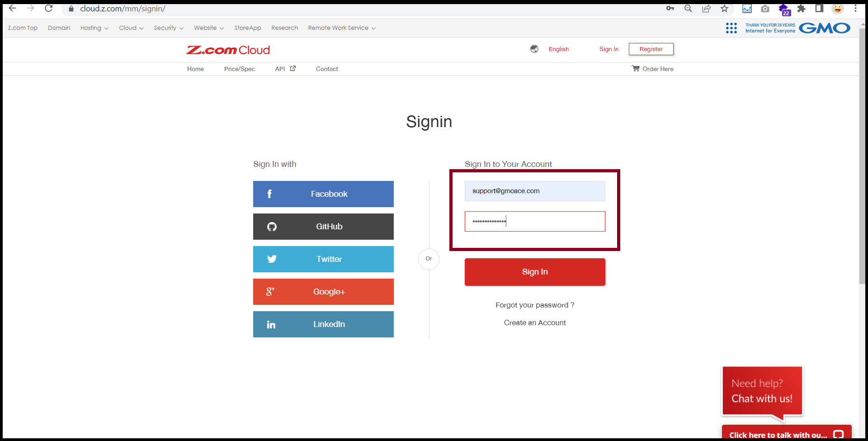Focus the email input field
The width and height of the screenshot is (868, 441).
(x=535, y=191)
